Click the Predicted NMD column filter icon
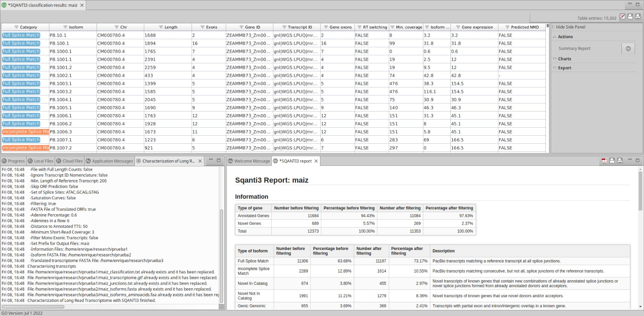This screenshot has width=644, height=316. pos(508,27)
